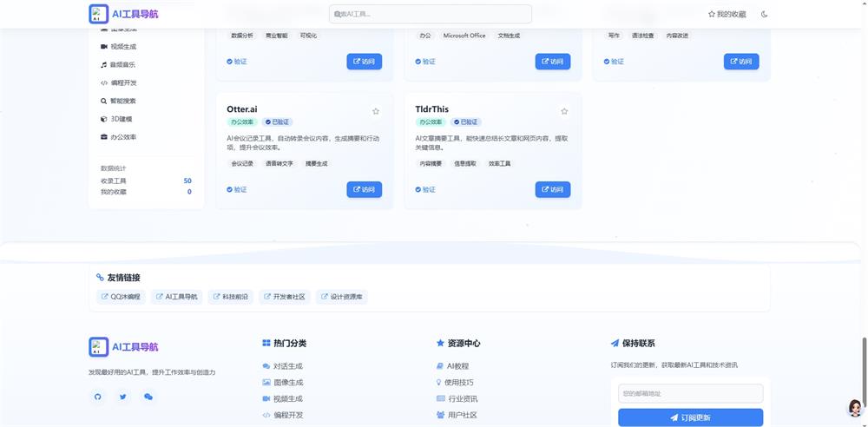Open 行业资讯 in 资源中心
Screen dimensions: 868x427
click(x=457, y=398)
